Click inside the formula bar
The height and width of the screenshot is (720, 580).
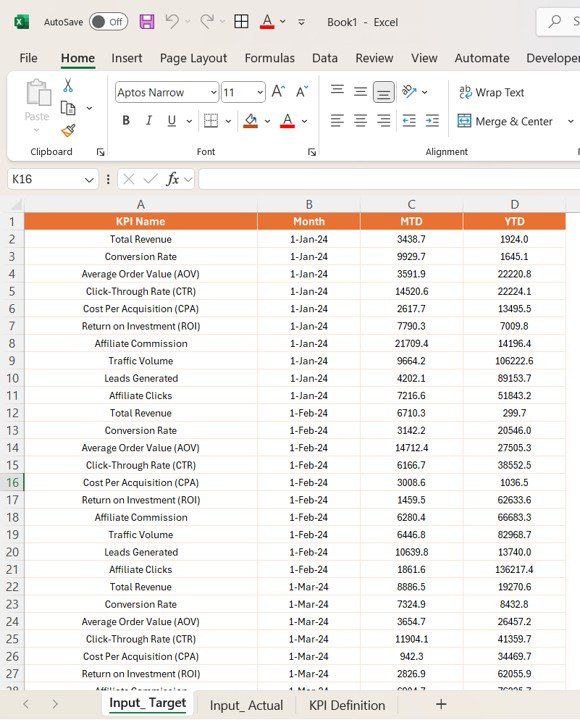pyautogui.click(x=389, y=179)
